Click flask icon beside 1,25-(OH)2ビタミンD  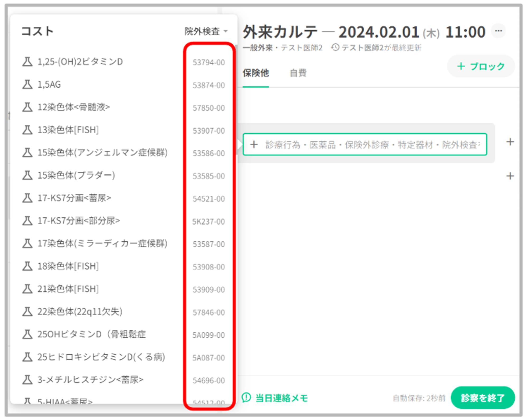tap(27, 62)
